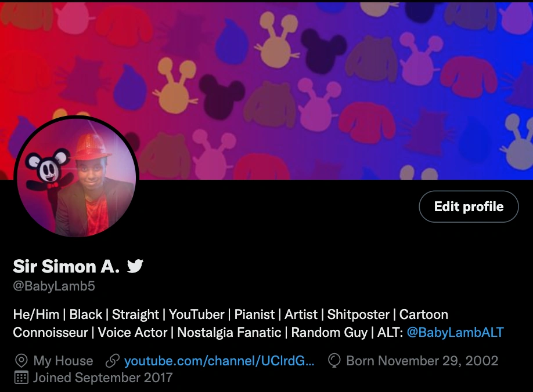Click the calendar icon near Joined date
533x392 pixels.
[21, 378]
